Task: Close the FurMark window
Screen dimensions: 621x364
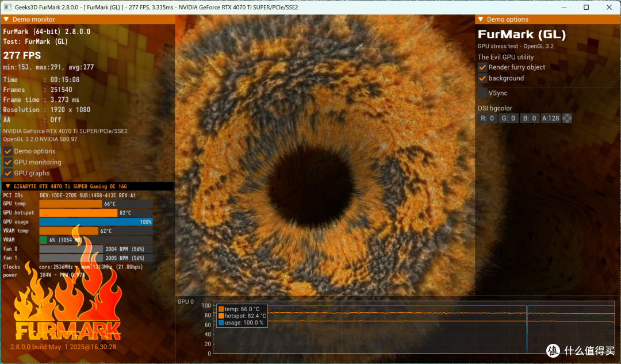Action: click(x=609, y=7)
